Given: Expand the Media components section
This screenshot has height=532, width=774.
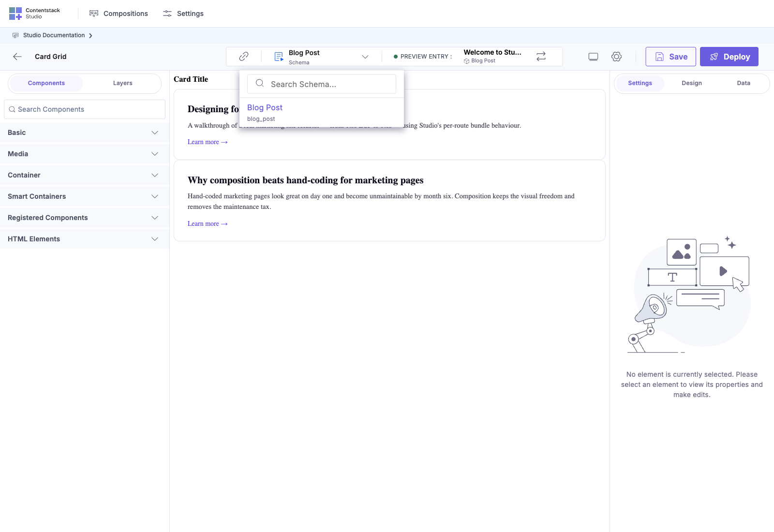Looking at the screenshot, I should tap(85, 154).
